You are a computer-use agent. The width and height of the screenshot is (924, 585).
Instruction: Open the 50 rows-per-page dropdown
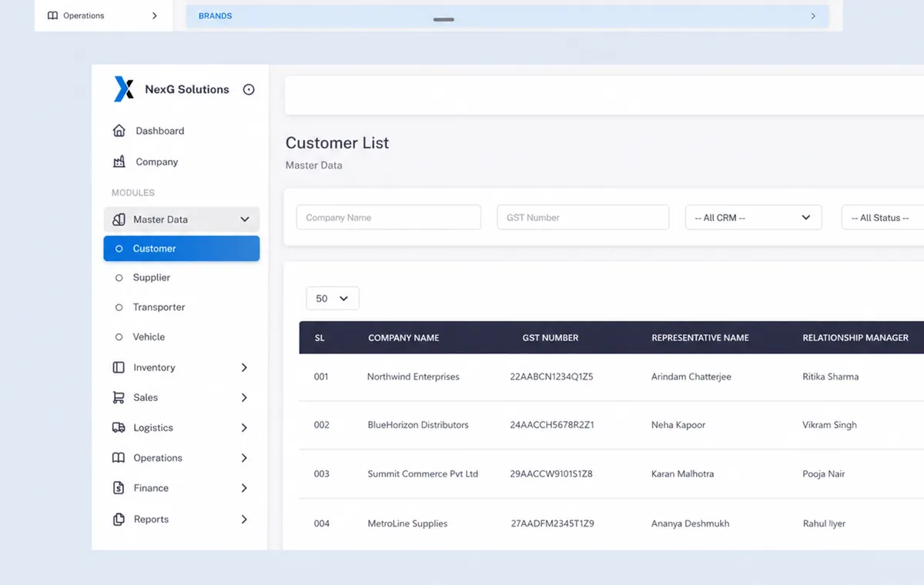[333, 299]
